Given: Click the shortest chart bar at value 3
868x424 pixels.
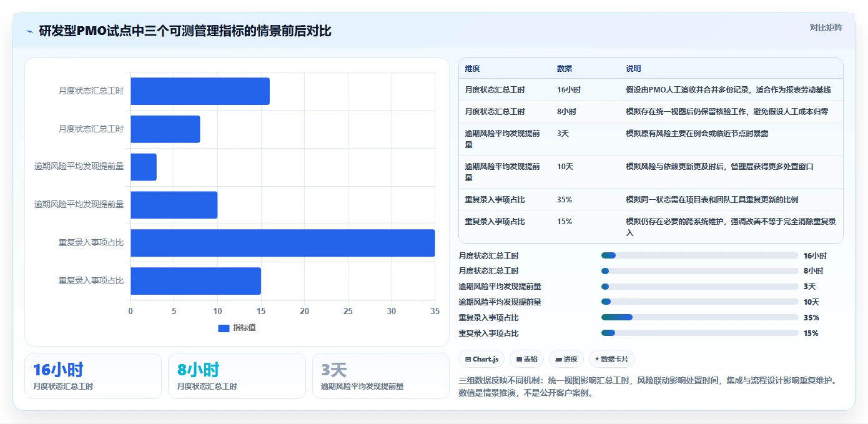Looking at the screenshot, I should tap(144, 167).
